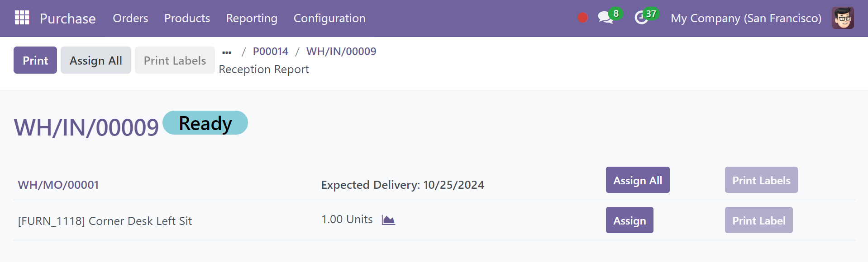Click top Assign All button in control panel
Screen dimensions: 868x262
click(x=96, y=60)
